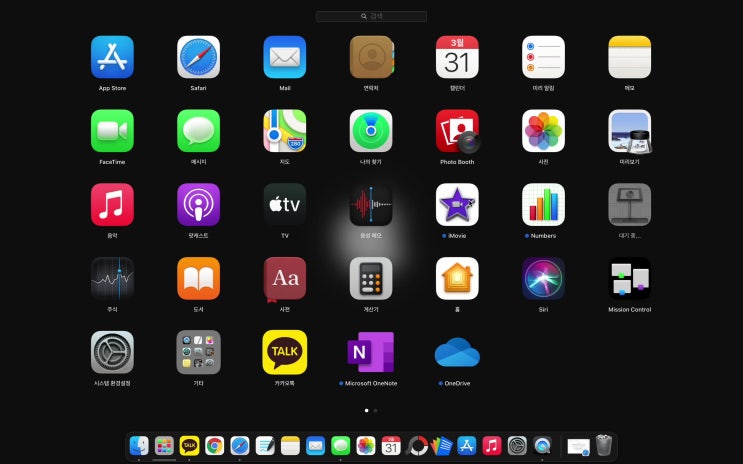The height and width of the screenshot is (464, 743).
Task: Open Mail from the Dock
Action: [x=316, y=446]
